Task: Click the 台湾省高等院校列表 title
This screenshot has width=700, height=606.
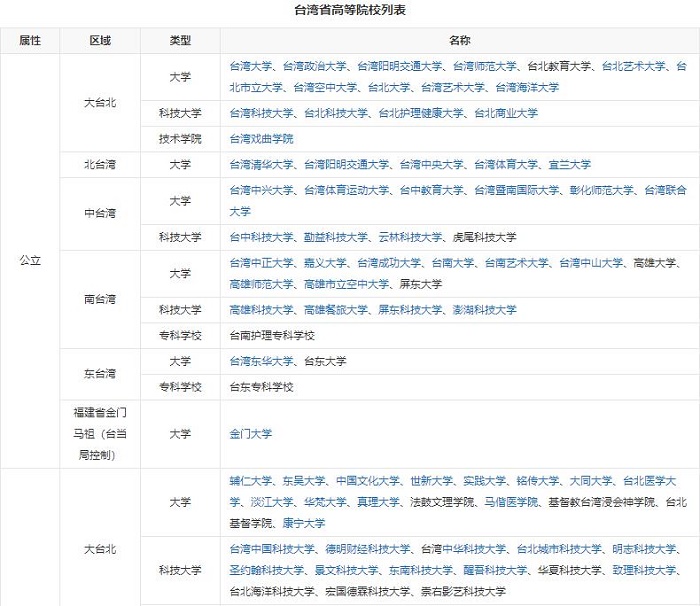Action: (350, 10)
